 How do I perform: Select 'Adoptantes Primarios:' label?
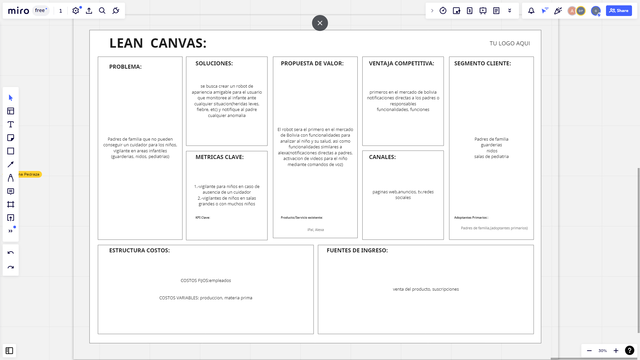[471, 218]
